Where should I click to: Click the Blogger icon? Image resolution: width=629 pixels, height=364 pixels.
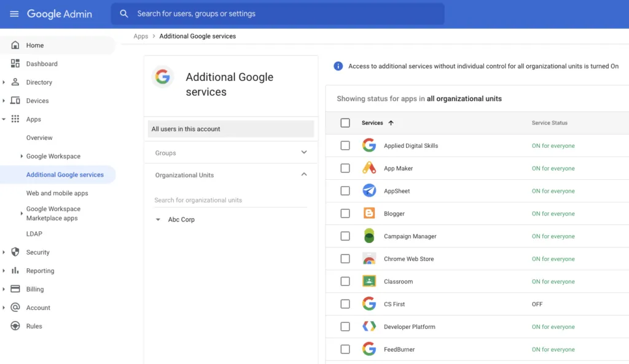369,213
